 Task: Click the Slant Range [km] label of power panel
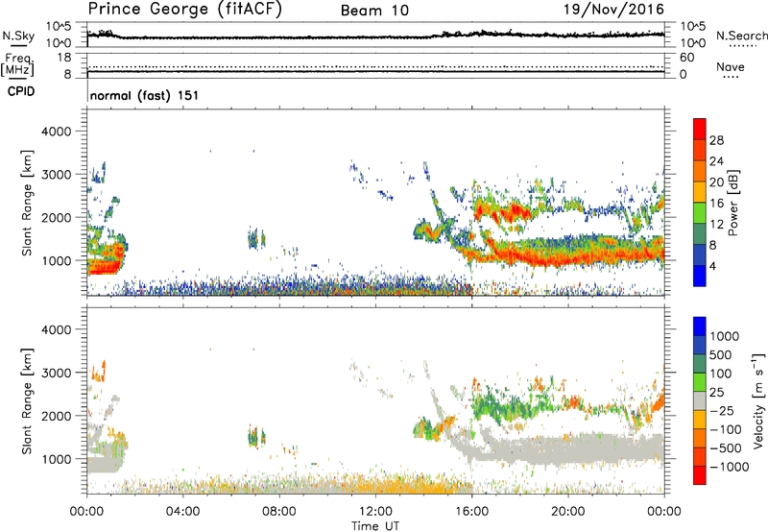click(x=27, y=203)
